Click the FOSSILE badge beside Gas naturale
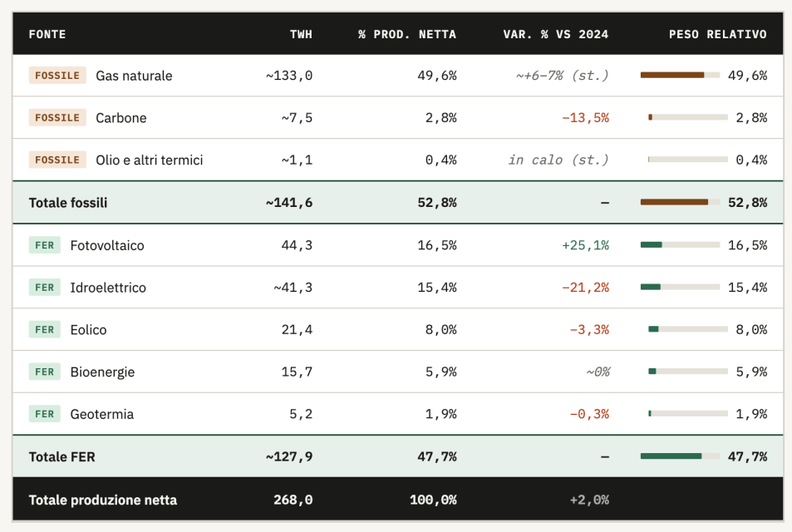 point(57,76)
